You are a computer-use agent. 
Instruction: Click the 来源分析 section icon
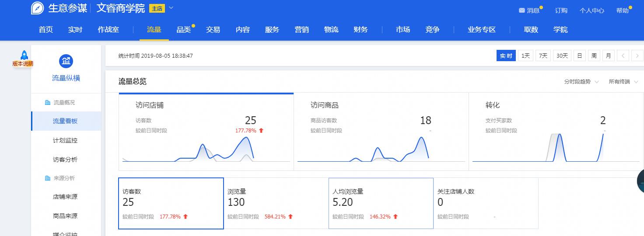[x=48, y=178]
